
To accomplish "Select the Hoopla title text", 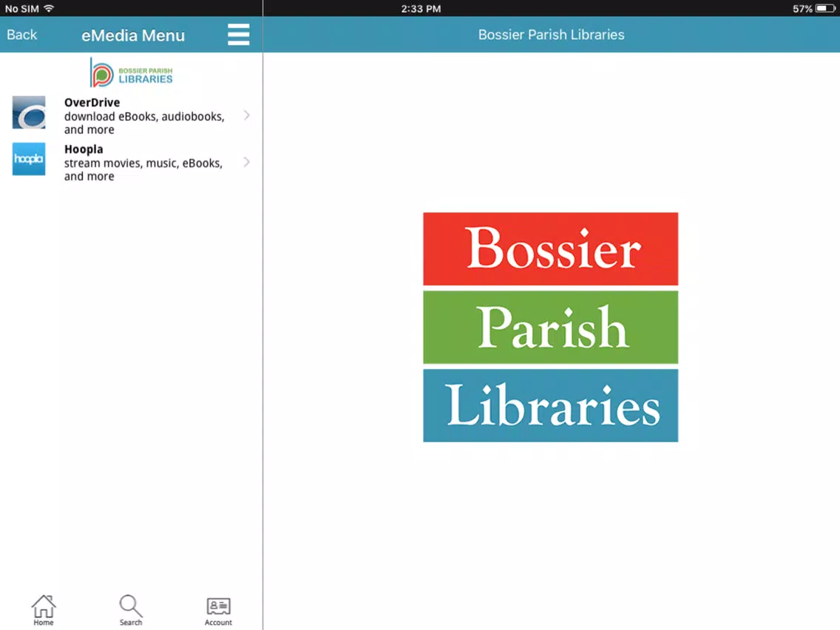I will pyautogui.click(x=84, y=149).
